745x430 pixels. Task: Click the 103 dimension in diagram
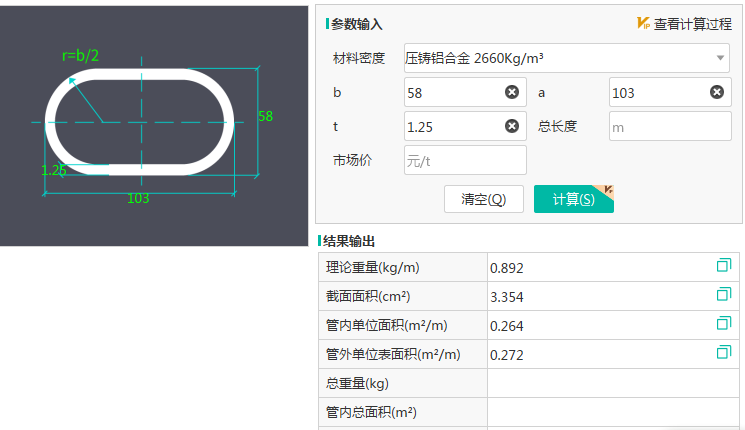pyautogui.click(x=138, y=198)
